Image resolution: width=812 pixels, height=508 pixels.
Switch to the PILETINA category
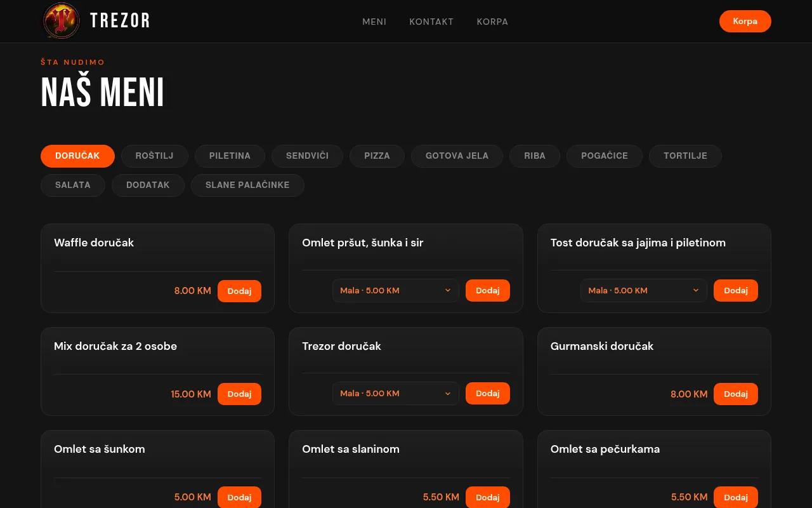pos(230,156)
